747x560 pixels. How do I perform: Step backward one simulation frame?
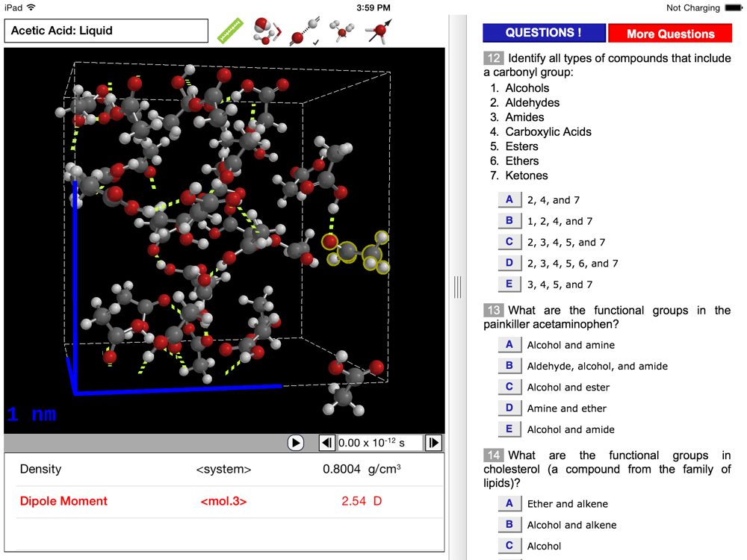coord(326,443)
